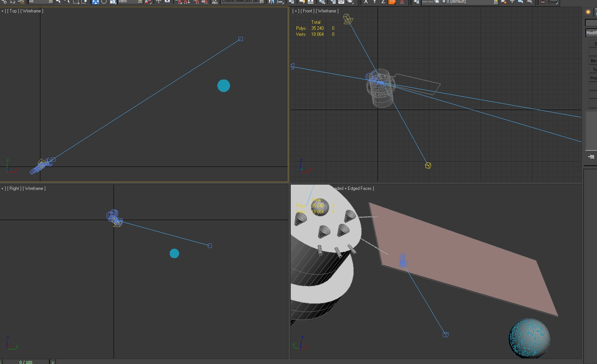
Task: Activate the Select and Move tool
Action: click(95, 2)
